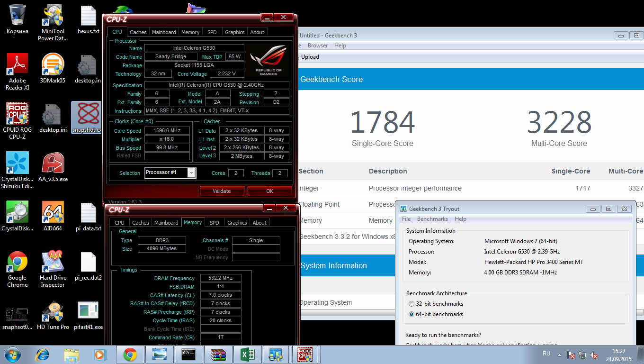This screenshot has width=644, height=364.
Task: Open Help menu in Geekbench 3 Tryout
Action: click(x=460, y=219)
